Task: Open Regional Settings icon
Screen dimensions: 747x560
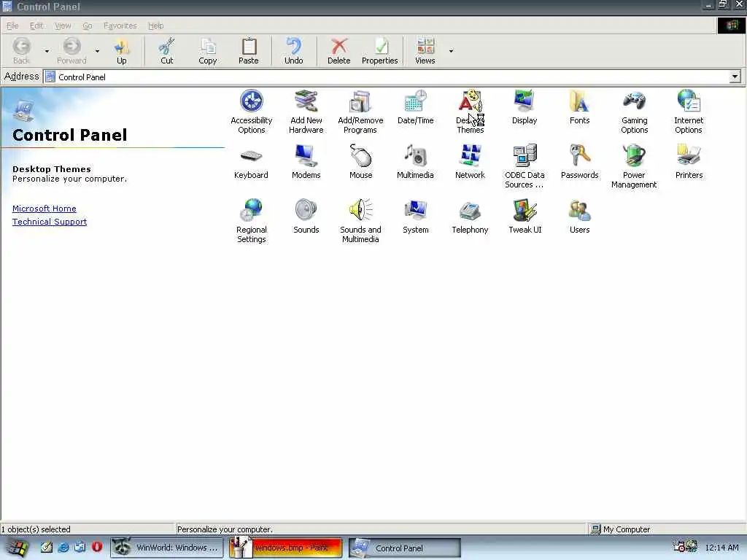Action: 251,221
